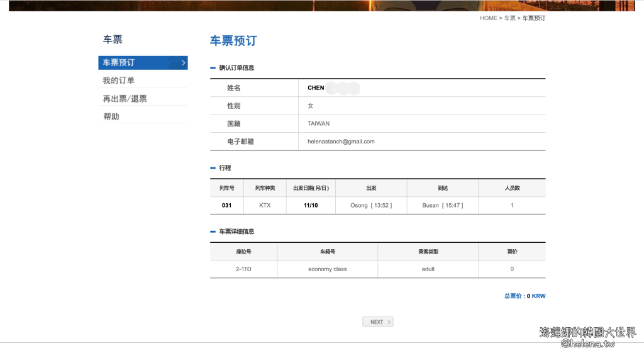The width and height of the screenshot is (644, 353).
Task: Click the blue dash icon beside 车票详细信息
Action: 213,232
